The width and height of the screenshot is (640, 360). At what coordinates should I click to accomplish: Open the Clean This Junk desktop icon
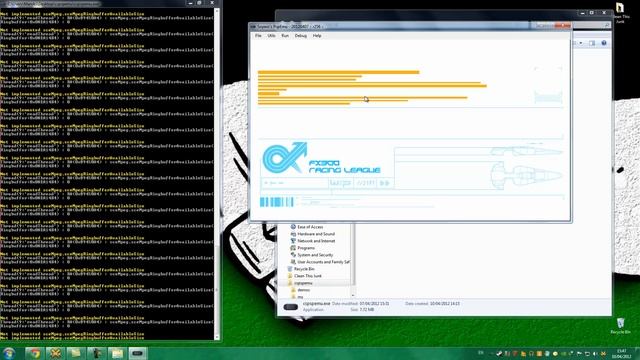620,13
